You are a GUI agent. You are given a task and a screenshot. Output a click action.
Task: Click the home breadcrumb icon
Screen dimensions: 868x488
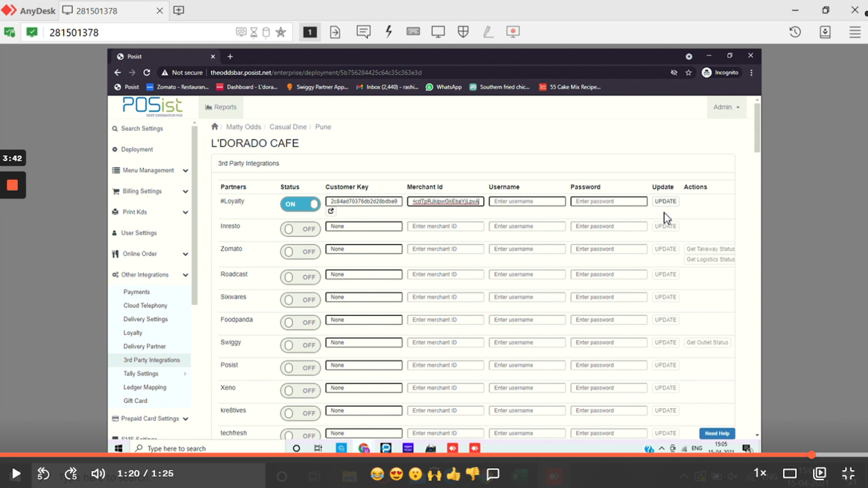(x=215, y=127)
